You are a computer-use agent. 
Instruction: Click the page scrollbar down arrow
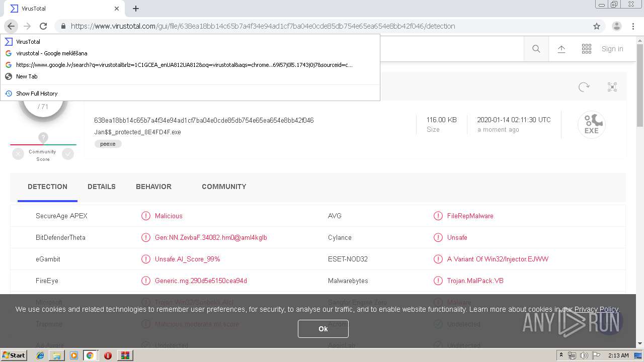point(639,343)
